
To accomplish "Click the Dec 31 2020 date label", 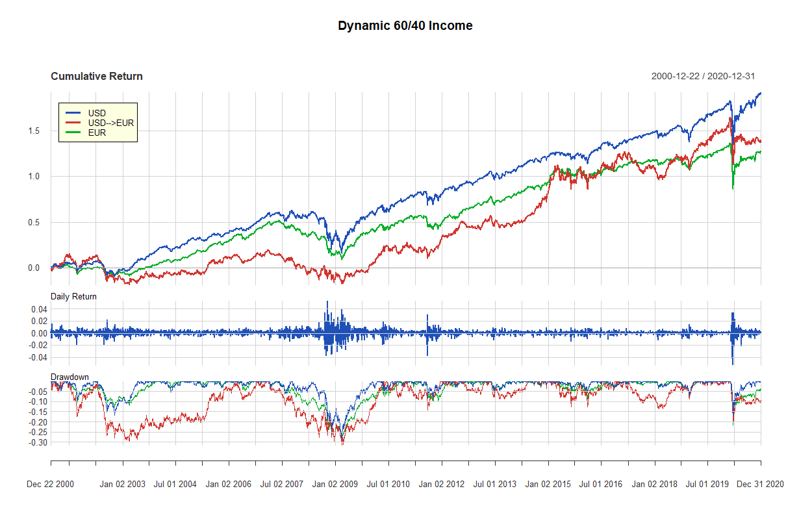I will pyautogui.click(x=760, y=485).
